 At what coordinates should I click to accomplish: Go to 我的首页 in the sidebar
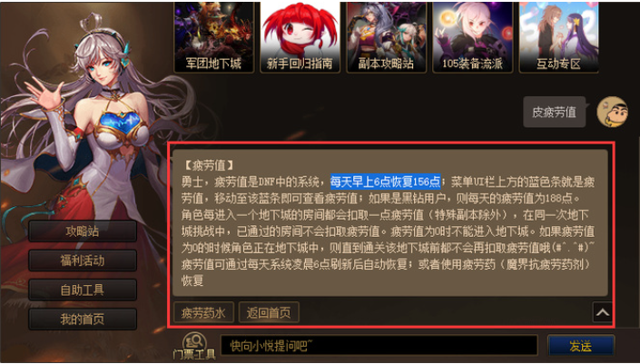(83, 319)
